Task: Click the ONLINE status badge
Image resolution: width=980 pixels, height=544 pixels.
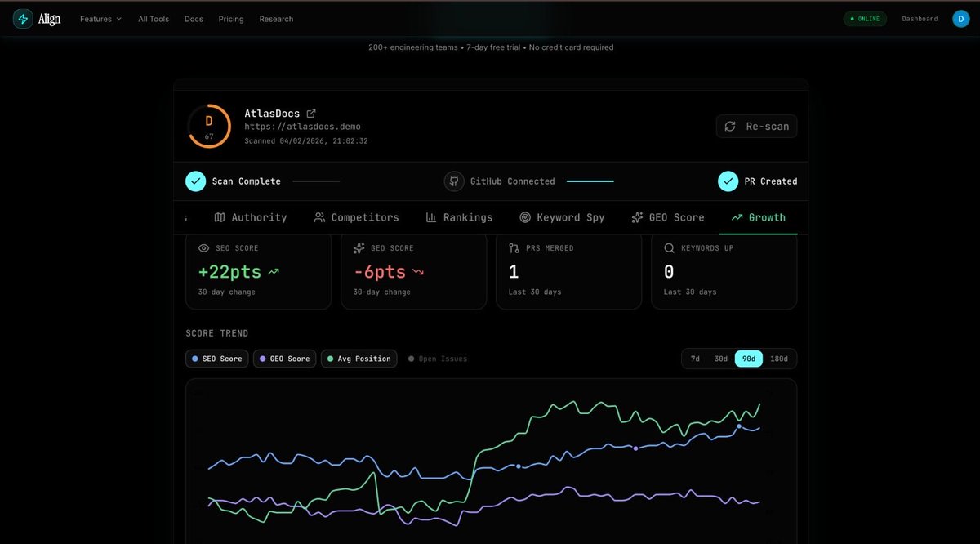Action: coord(865,19)
